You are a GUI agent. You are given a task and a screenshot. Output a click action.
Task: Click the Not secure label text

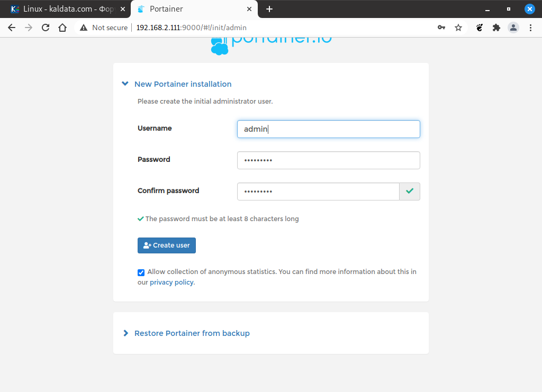tap(110, 28)
